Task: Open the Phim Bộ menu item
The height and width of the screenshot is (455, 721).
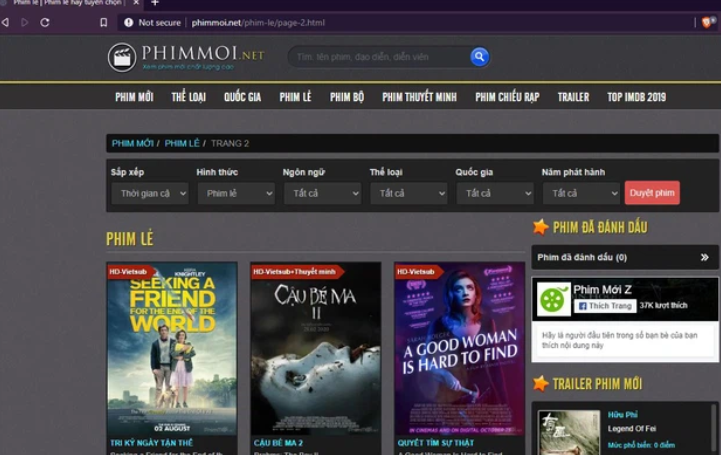Action: tap(347, 97)
